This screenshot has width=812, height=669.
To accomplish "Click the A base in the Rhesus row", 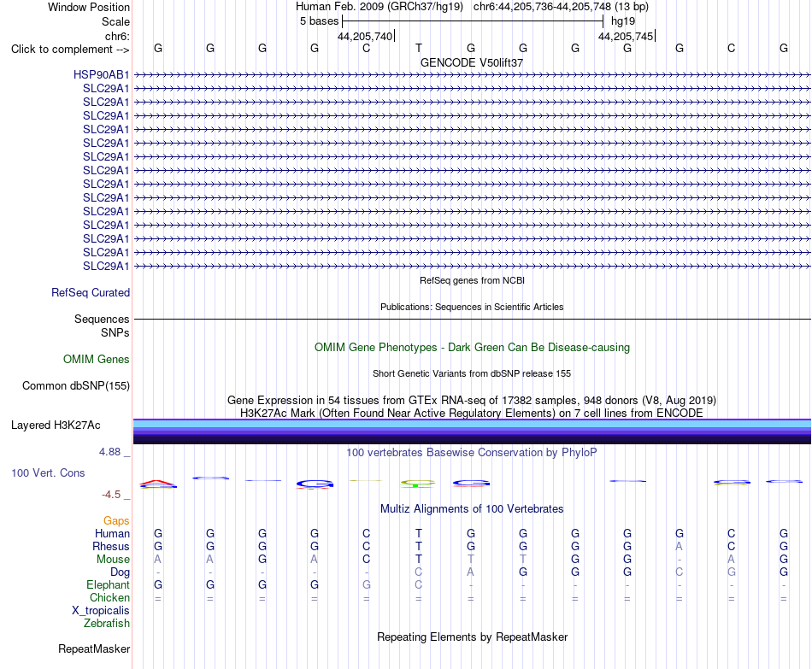I will [x=679, y=546].
